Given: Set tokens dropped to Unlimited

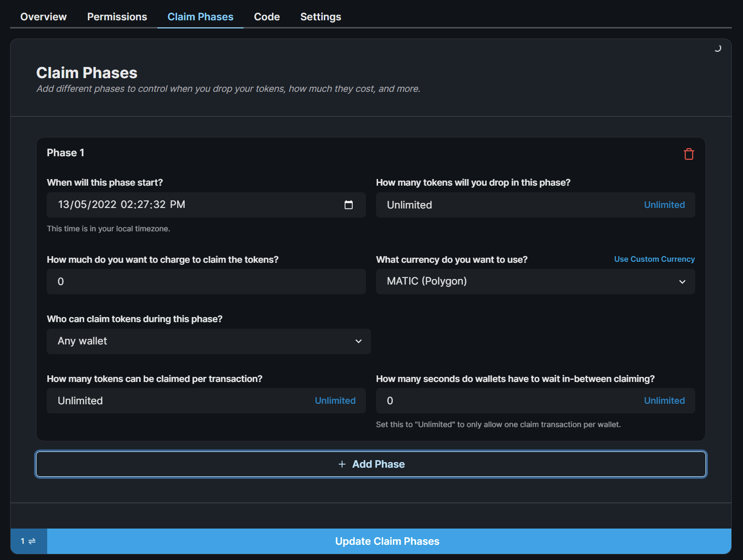Looking at the screenshot, I should click(x=664, y=204).
